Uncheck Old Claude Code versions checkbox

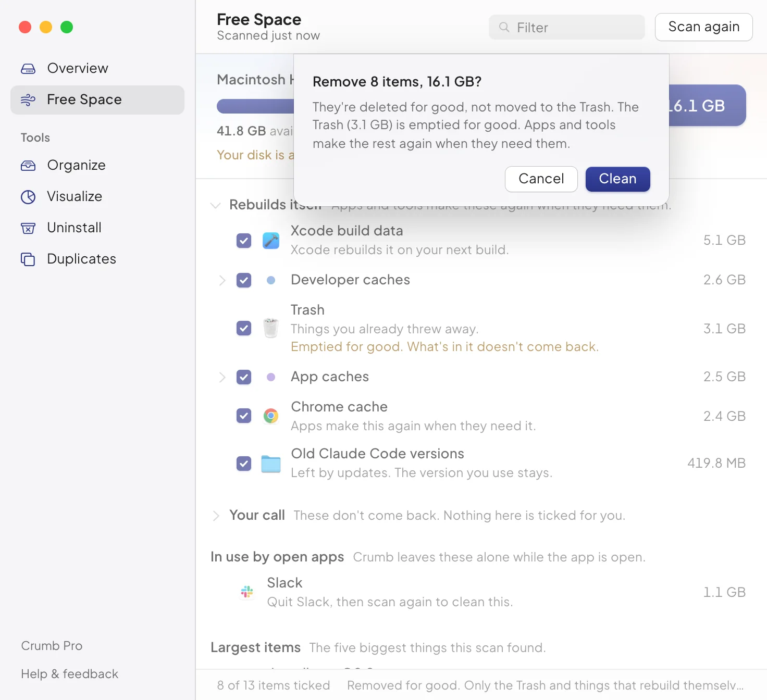(x=244, y=464)
